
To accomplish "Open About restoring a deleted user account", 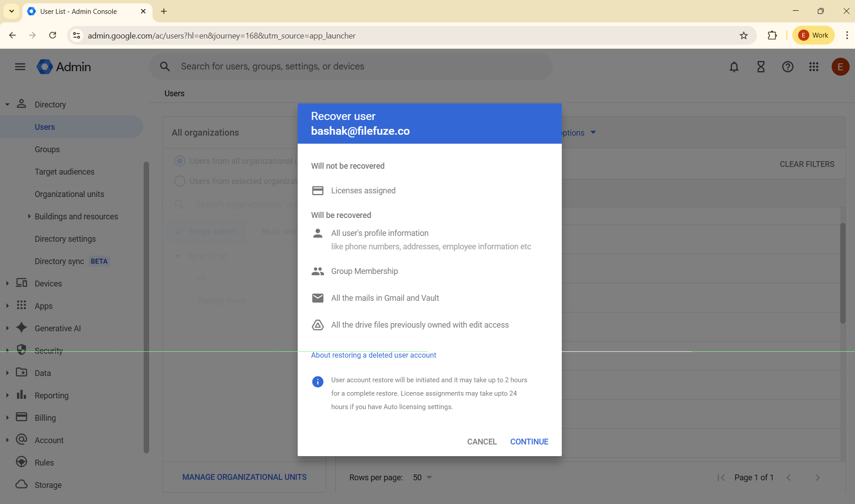I will click(373, 355).
